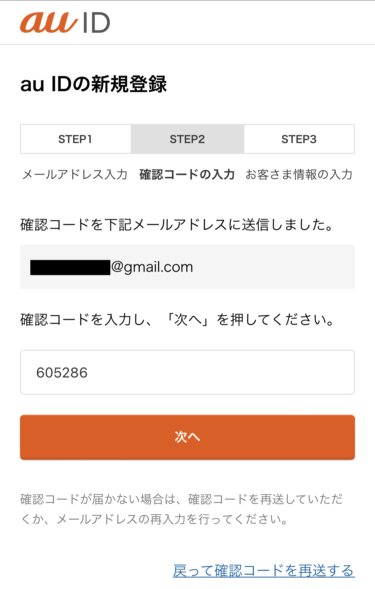Select the highlighted STEP2 tab
The height and width of the screenshot is (589, 375).
tap(188, 139)
